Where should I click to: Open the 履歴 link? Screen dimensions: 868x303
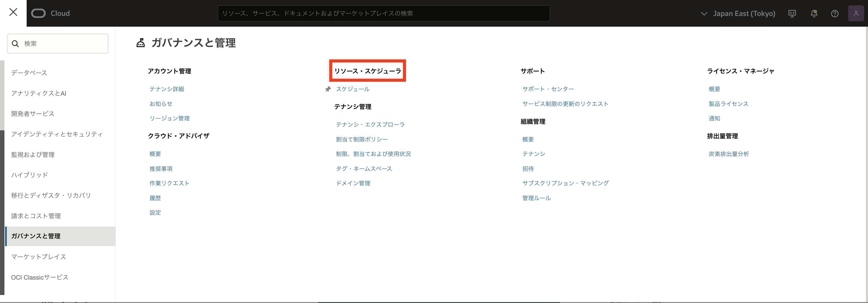tap(155, 198)
